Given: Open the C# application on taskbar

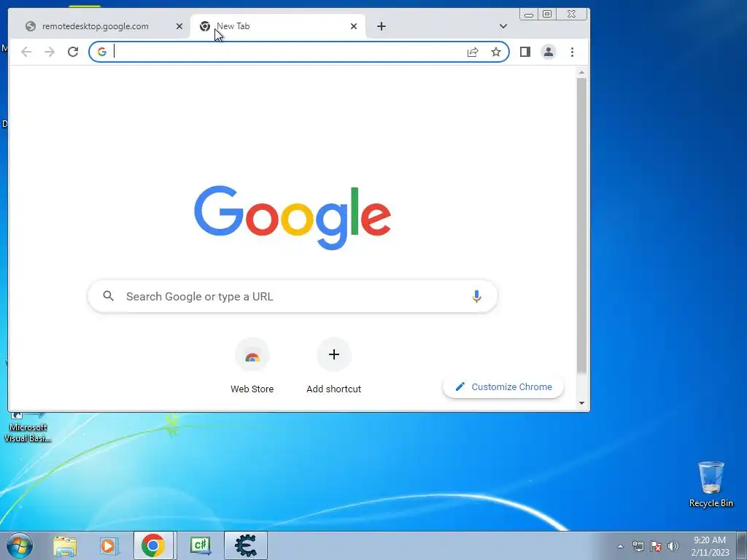Looking at the screenshot, I should pyautogui.click(x=200, y=545).
